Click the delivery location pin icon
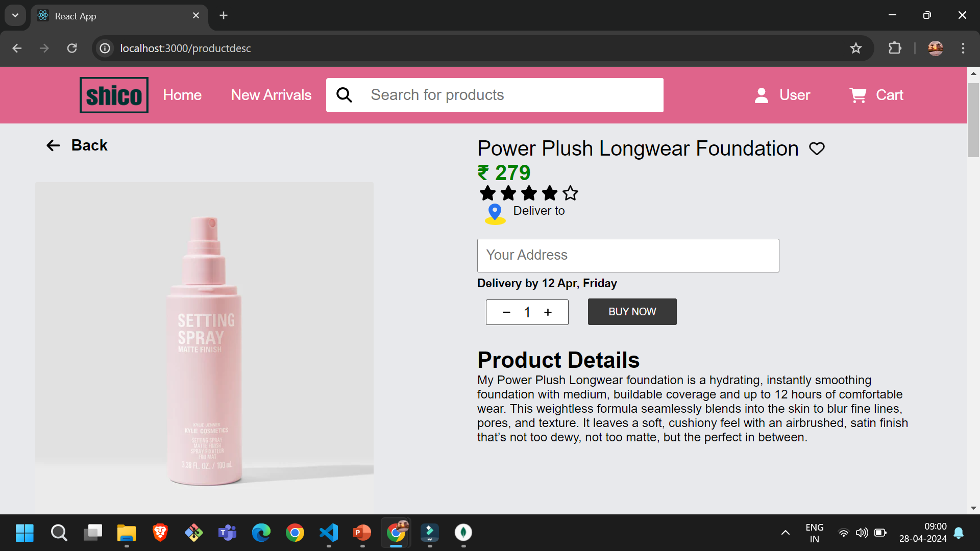Viewport: 980px width, 551px height. (x=495, y=214)
